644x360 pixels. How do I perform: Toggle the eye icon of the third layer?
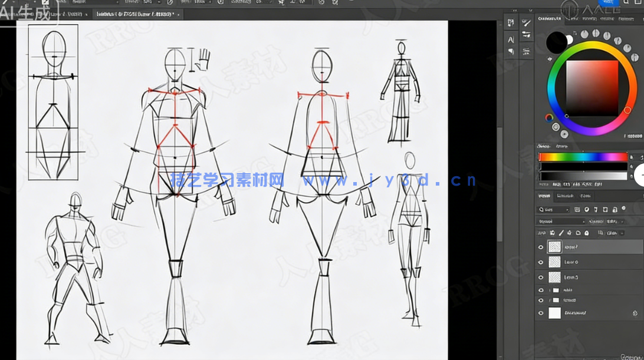tap(541, 277)
